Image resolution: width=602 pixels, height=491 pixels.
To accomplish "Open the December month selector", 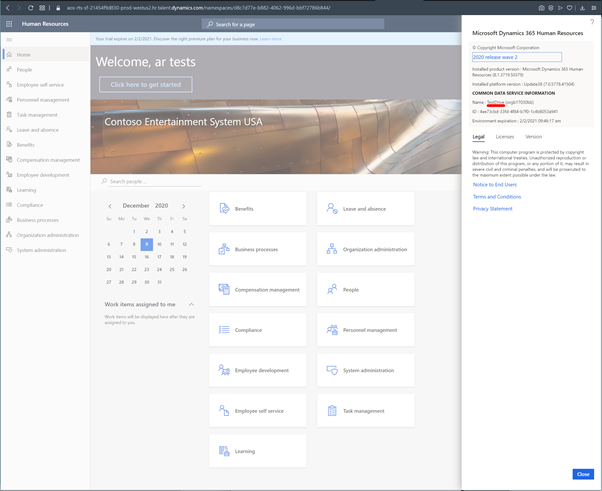I will point(136,206).
